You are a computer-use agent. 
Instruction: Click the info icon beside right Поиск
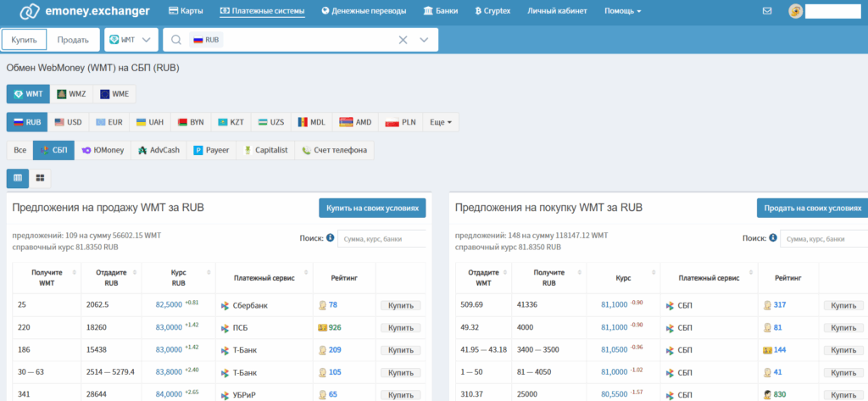click(x=773, y=237)
